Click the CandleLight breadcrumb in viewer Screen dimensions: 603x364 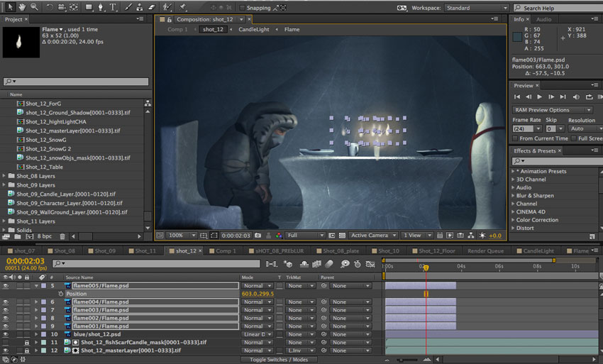pyautogui.click(x=253, y=30)
